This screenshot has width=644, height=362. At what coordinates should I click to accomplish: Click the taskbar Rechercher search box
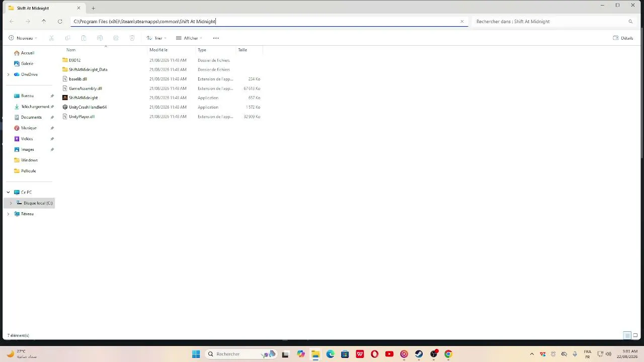coord(242,354)
